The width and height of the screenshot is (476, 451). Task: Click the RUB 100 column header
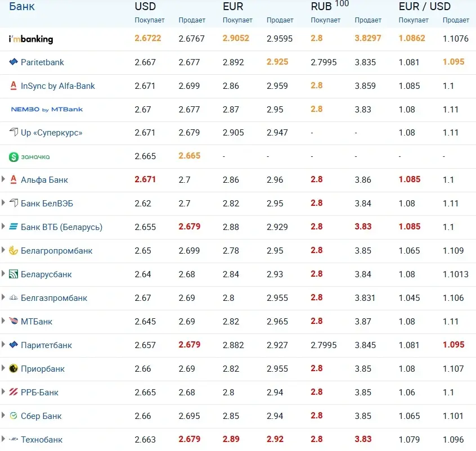coord(330,6)
